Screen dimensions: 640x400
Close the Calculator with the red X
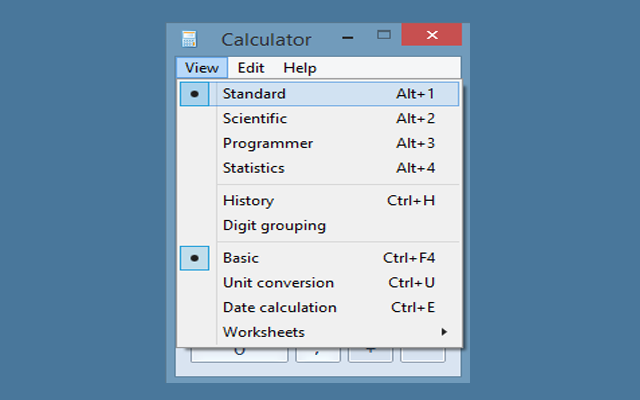431,35
